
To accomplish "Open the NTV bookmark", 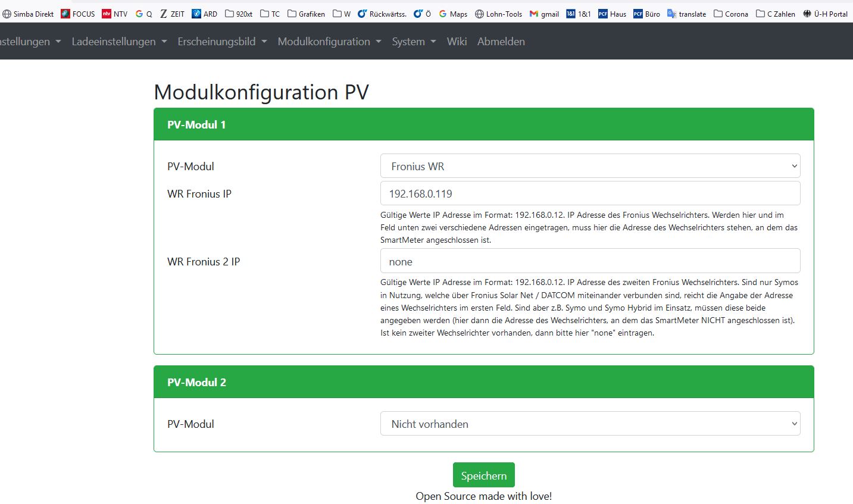I will 115,14.
